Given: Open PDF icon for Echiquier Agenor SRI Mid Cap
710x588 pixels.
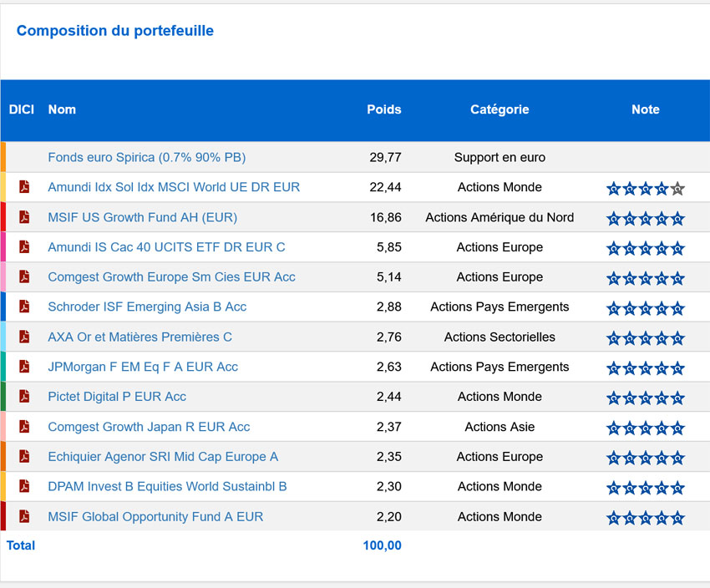Looking at the screenshot, I should [x=24, y=457].
